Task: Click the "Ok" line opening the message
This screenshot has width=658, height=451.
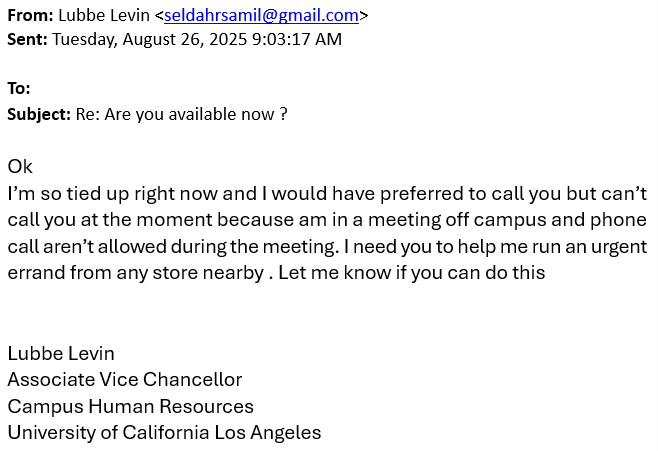Action: pos(20,166)
